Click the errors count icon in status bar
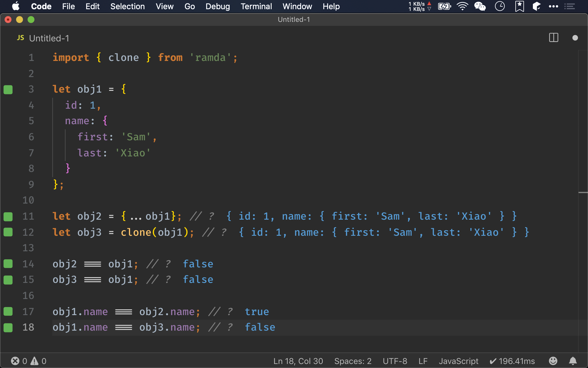The image size is (588, 368). click(x=15, y=361)
